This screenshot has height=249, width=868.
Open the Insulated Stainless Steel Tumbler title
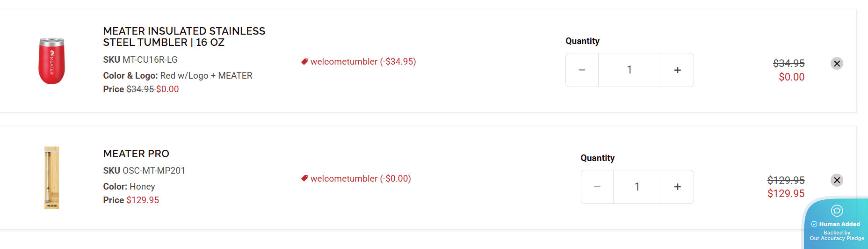[x=184, y=37]
